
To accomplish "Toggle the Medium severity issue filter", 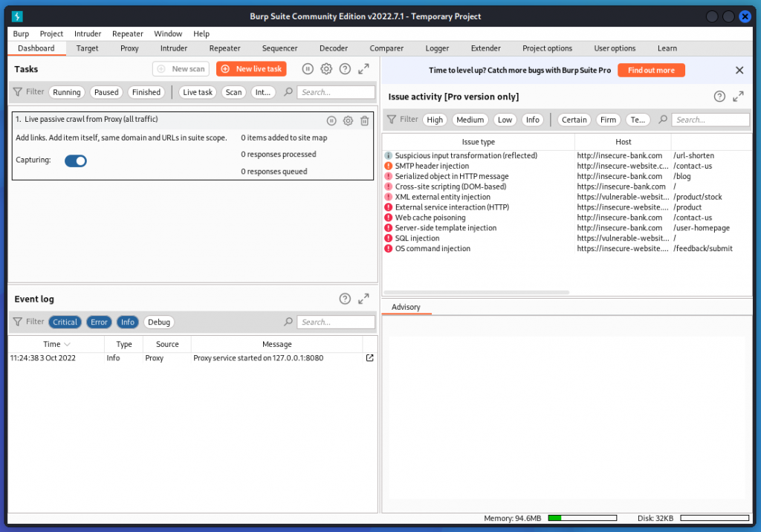I will tap(470, 120).
